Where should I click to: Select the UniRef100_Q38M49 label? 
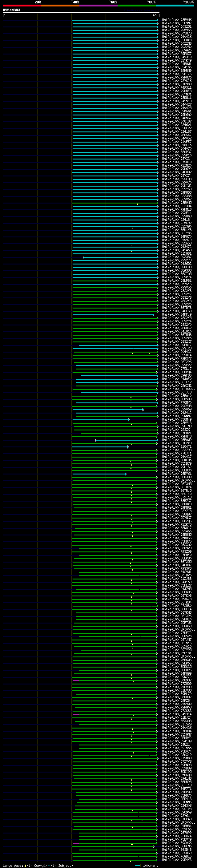[x=176, y=419]
